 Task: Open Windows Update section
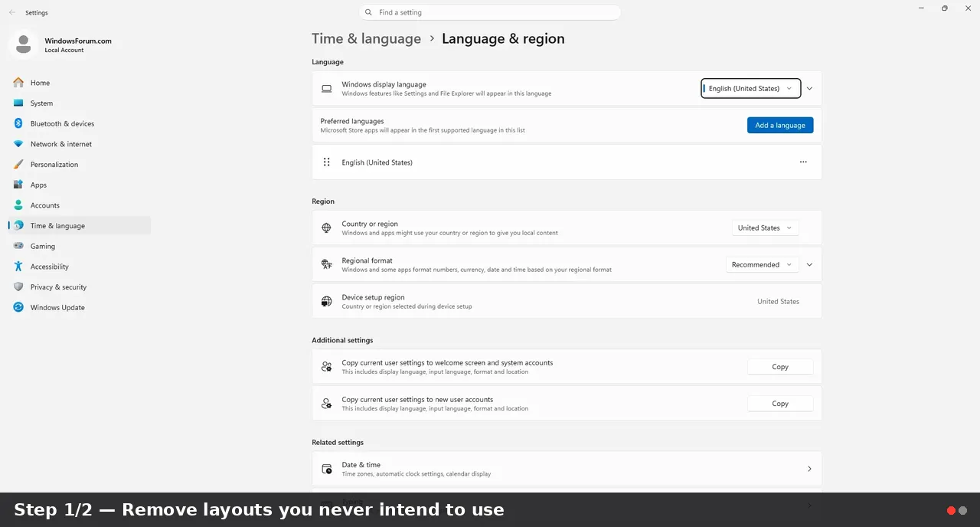pos(80,307)
